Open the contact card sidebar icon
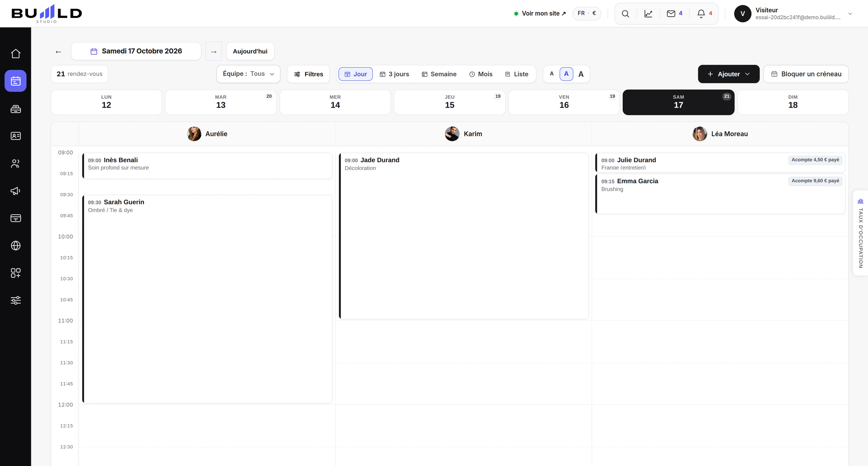 15,136
